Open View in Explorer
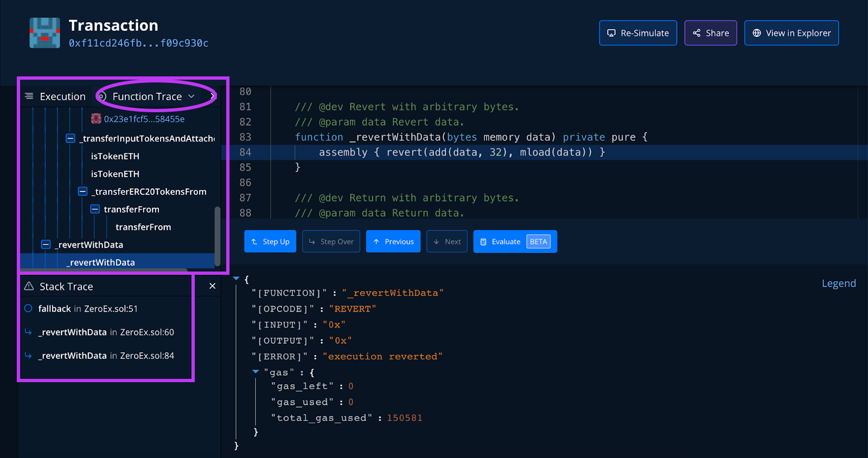This screenshot has width=868, height=458. (792, 33)
